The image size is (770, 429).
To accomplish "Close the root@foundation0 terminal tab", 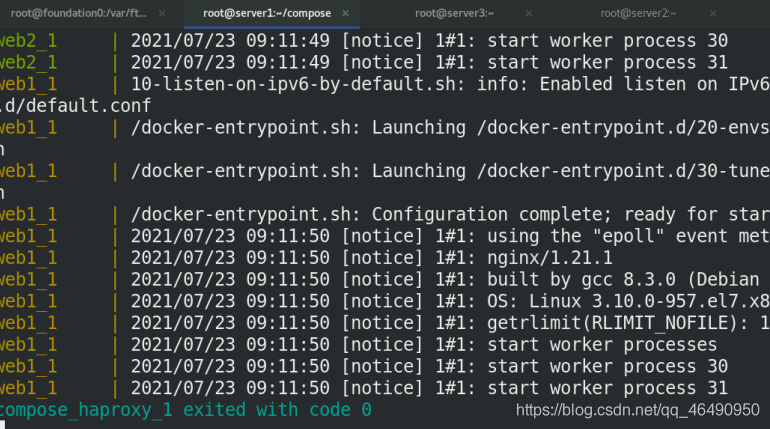I will 162,13.
